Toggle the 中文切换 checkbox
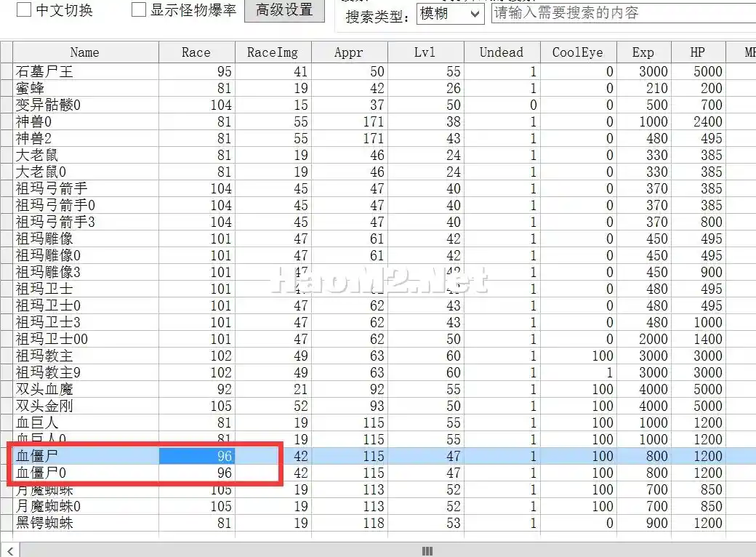Viewport: 756px width, 557px height. tap(24, 9)
